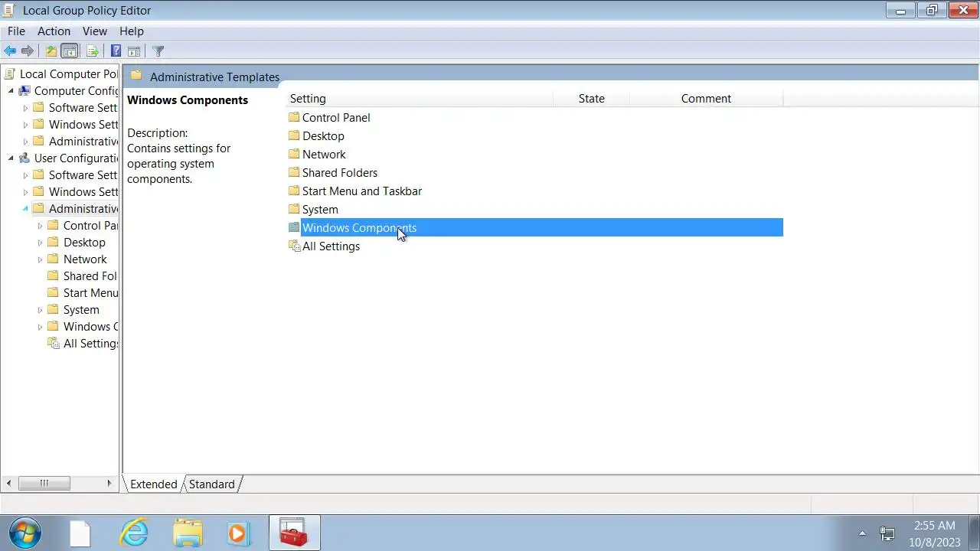Expand Administrative Templates under Computer Configuration
The image size is (980, 551).
25,142
